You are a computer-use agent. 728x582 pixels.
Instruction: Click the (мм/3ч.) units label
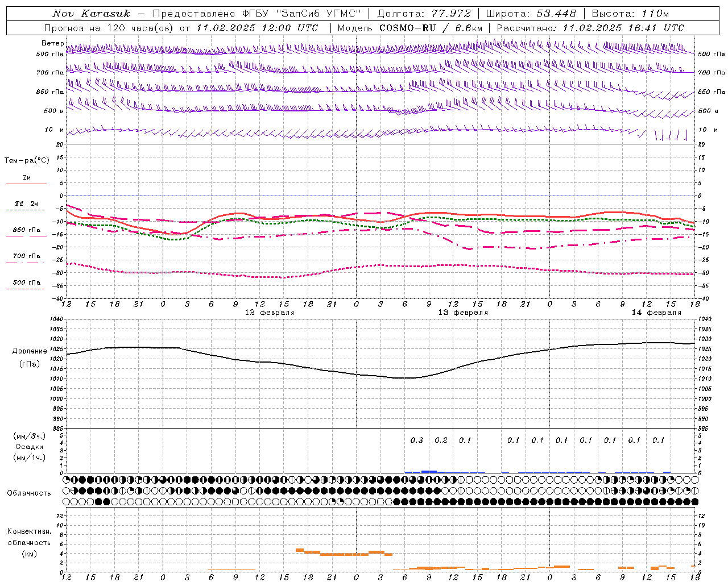click(29, 436)
